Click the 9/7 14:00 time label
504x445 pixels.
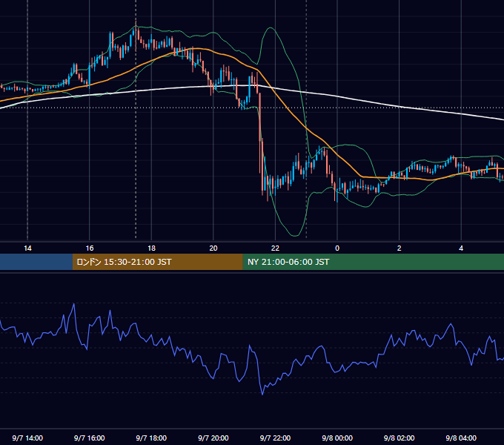tap(27, 438)
